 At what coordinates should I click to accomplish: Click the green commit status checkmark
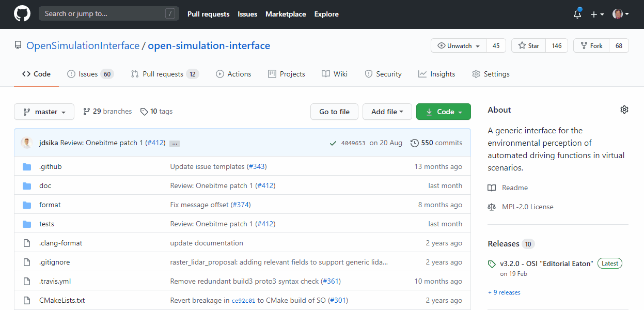[x=333, y=143]
